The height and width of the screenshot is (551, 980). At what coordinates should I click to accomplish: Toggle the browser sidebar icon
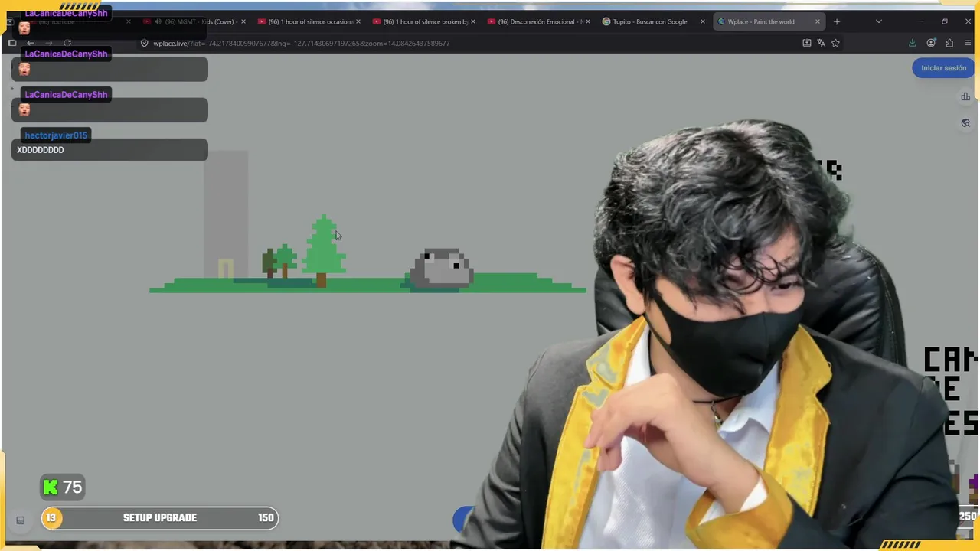click(11, 43)
